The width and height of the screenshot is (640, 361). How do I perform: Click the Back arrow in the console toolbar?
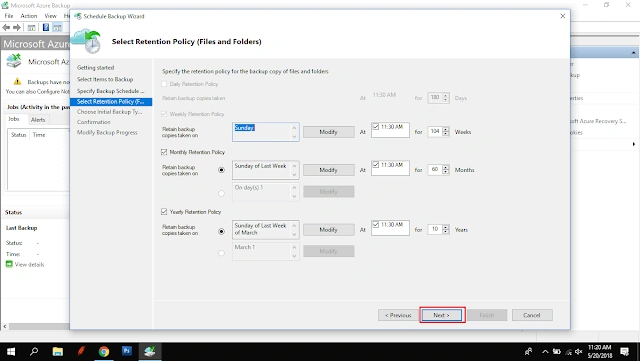point(6,27)
